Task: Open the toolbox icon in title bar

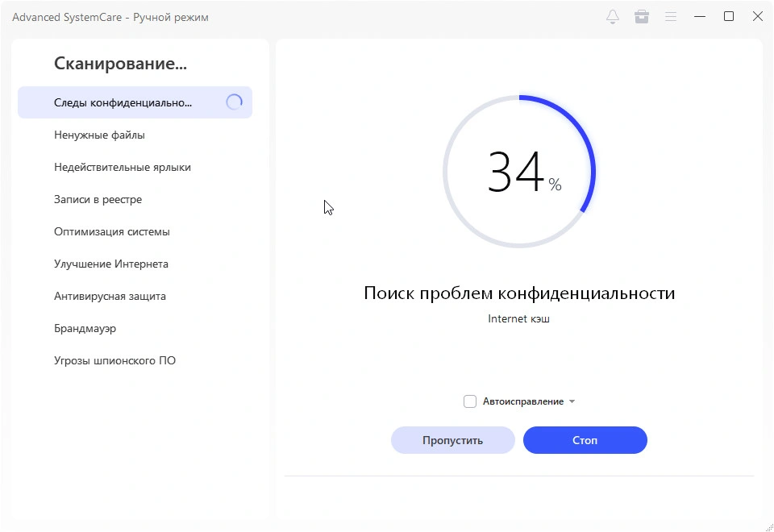Action: coord(642,17)
